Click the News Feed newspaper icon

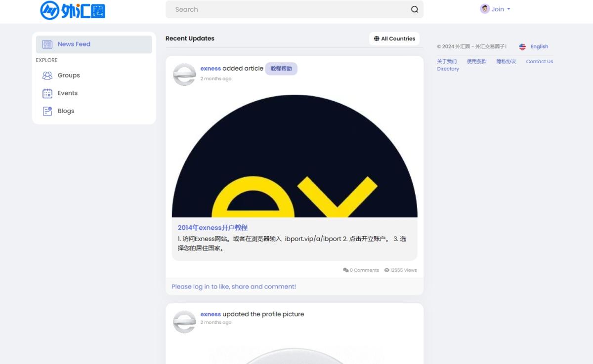(x=47, y=44)
